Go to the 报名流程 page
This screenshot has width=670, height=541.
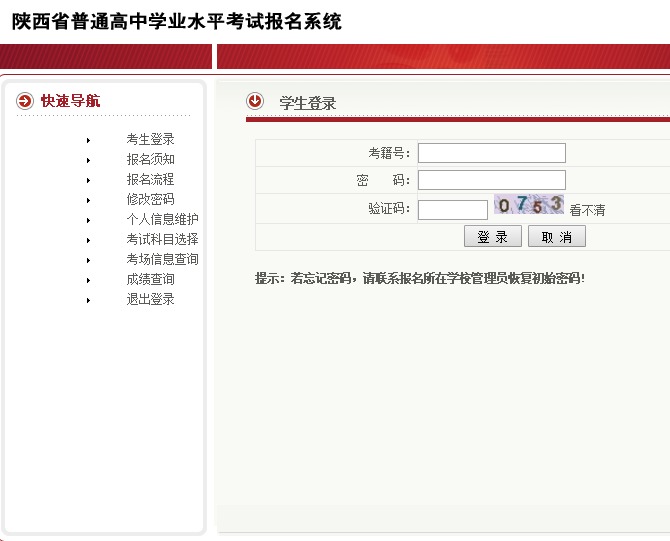(150, 180)
